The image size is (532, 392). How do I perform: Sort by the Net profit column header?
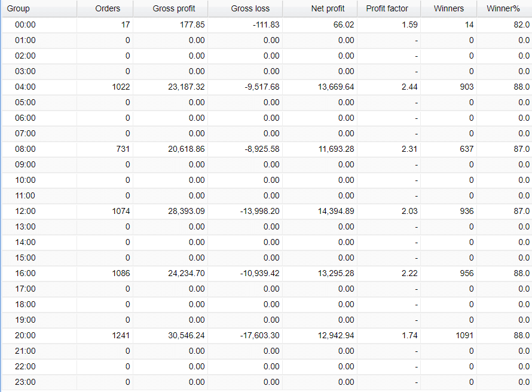pyautogui.click(x=328, y=8)
